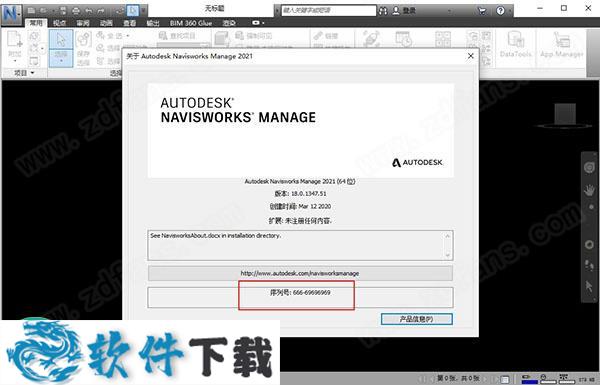Image resolution: width=600 pixels, height=385 pixels.
Task: Click the Print icon in quick access toolbar
Action: [x=76, y=11]
